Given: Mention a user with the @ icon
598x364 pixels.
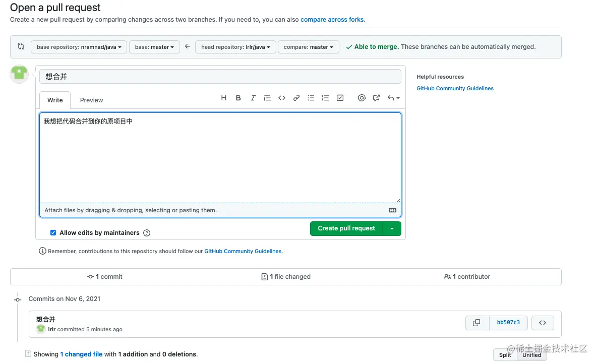Looking at the screenshot, I should coord(362,98).
